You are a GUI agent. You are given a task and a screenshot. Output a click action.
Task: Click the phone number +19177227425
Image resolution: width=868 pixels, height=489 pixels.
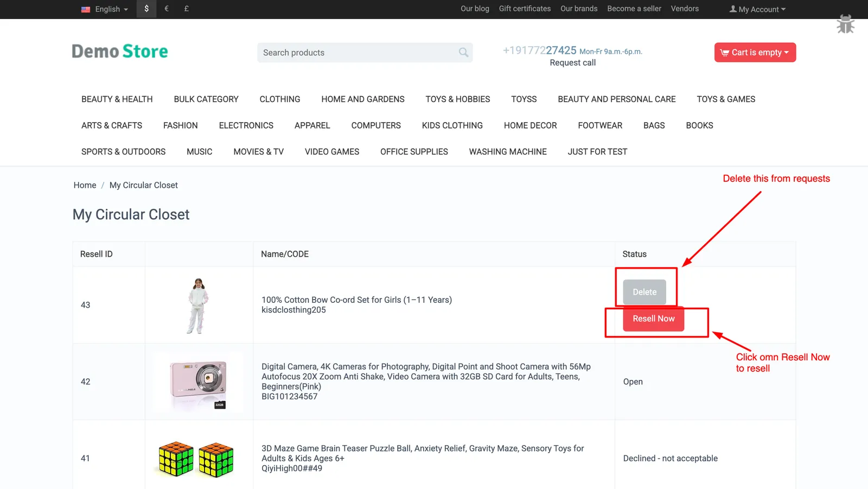click(x=540, y=50)
